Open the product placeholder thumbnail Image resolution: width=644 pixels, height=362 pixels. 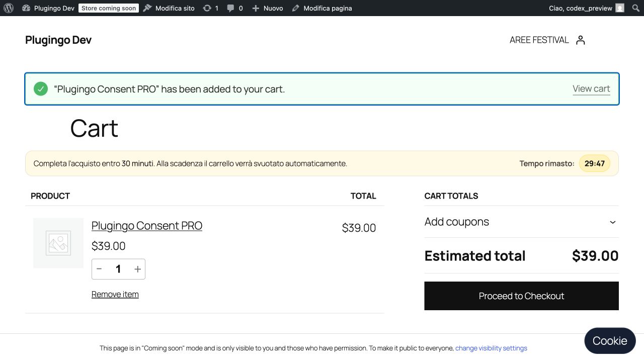click(58, 243)
